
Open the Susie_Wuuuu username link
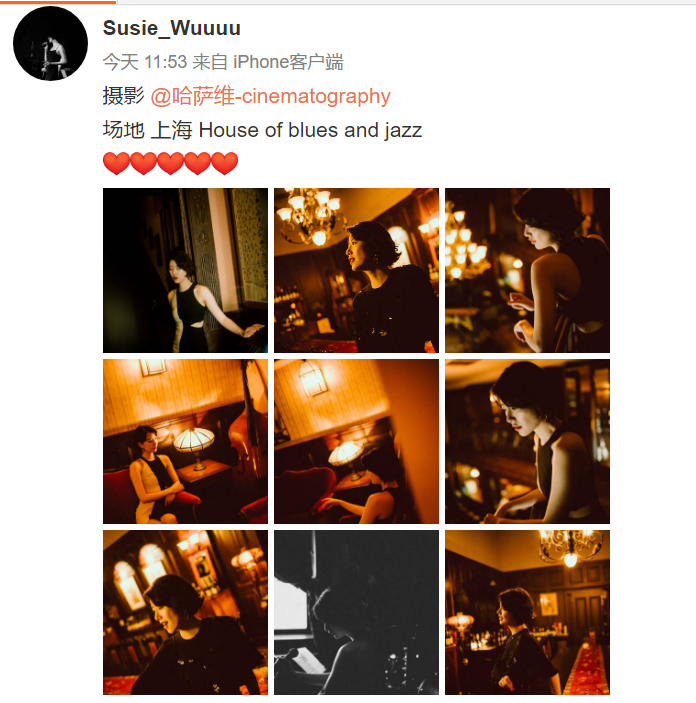click(x=172, y=28)
